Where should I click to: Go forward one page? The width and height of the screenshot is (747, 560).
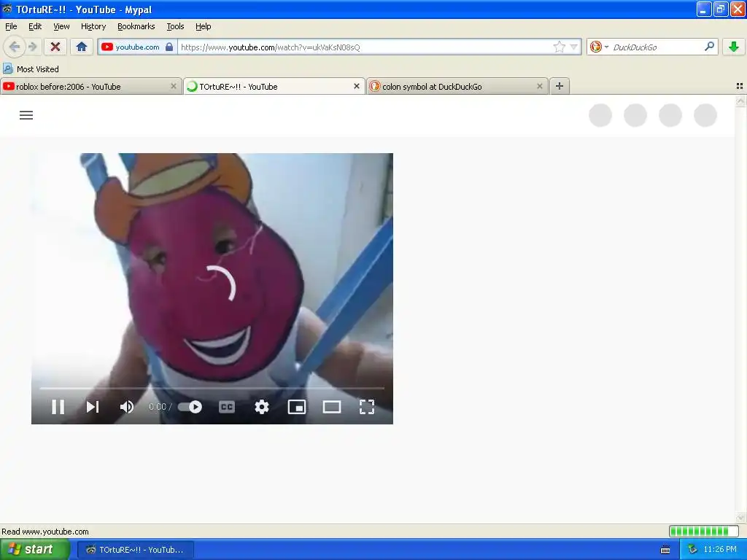click(x=32, y=47)
